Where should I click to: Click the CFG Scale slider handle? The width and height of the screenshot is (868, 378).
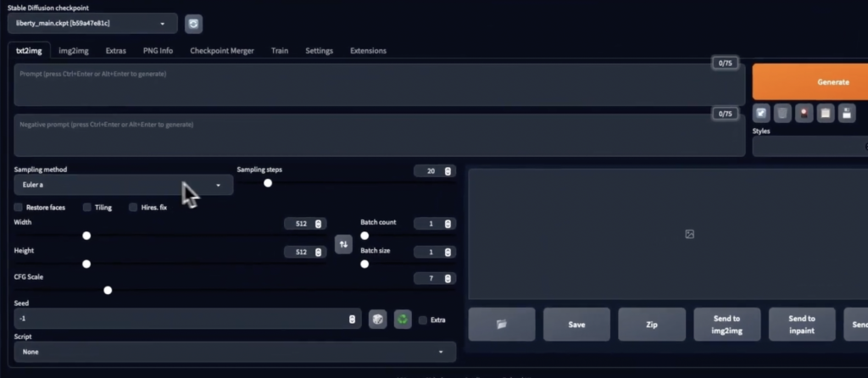[x=108, y=291]
